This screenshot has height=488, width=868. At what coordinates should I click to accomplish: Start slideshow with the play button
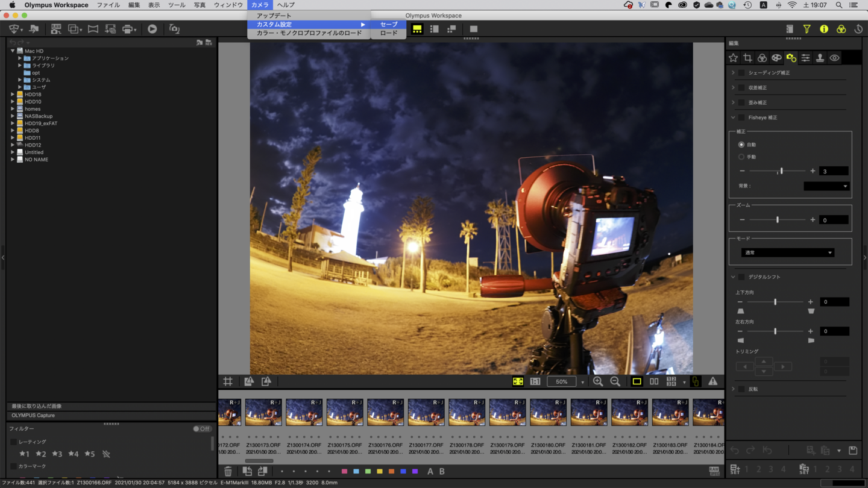(152, 29)
